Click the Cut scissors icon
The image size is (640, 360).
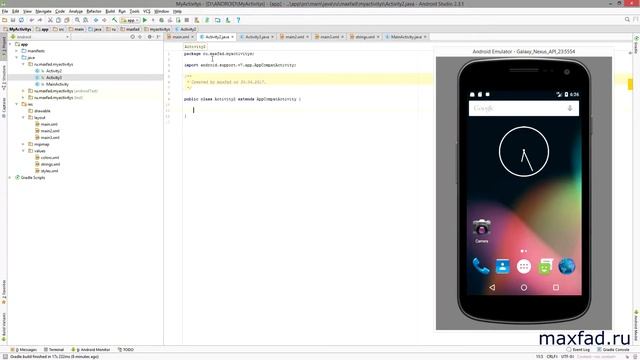[x=50, y=20]
